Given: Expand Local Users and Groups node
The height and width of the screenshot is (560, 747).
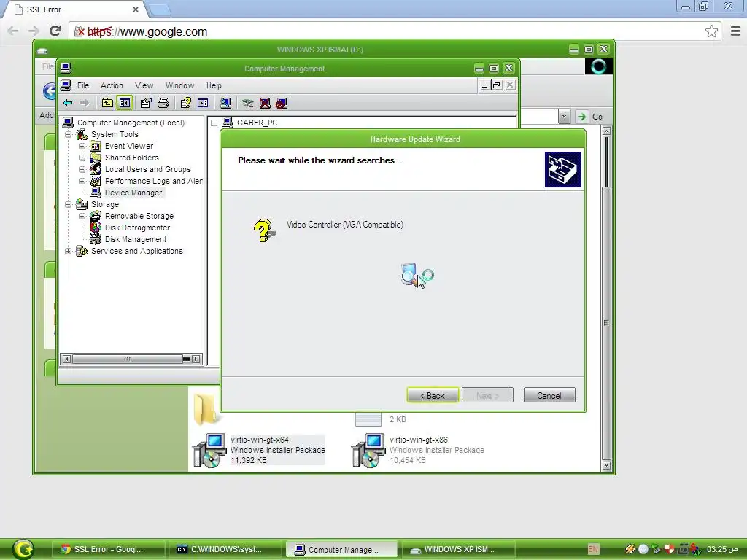Looking at the screenshot, I should [x=82, y=169].
